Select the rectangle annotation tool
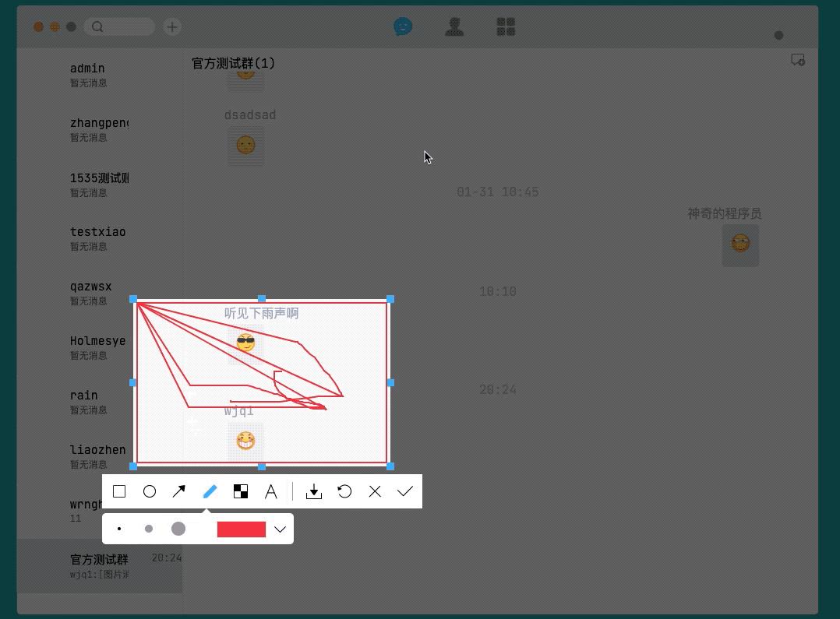Image resolution: width=840 pixels, height=619 pixels. tap(119, 491)
